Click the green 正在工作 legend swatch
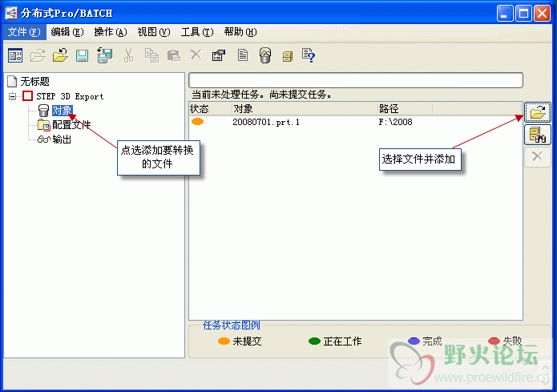This screenshot has width=557, height=392. 314,341
